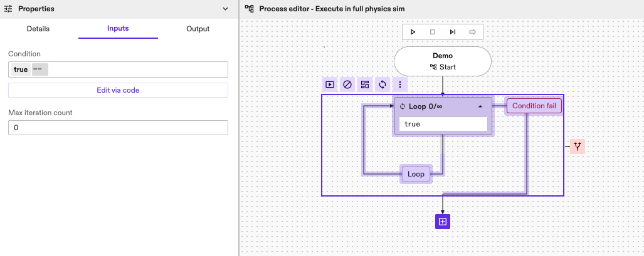Open the Output tab
This screenshot has height=256, width=644.
[x=198, y=29]
